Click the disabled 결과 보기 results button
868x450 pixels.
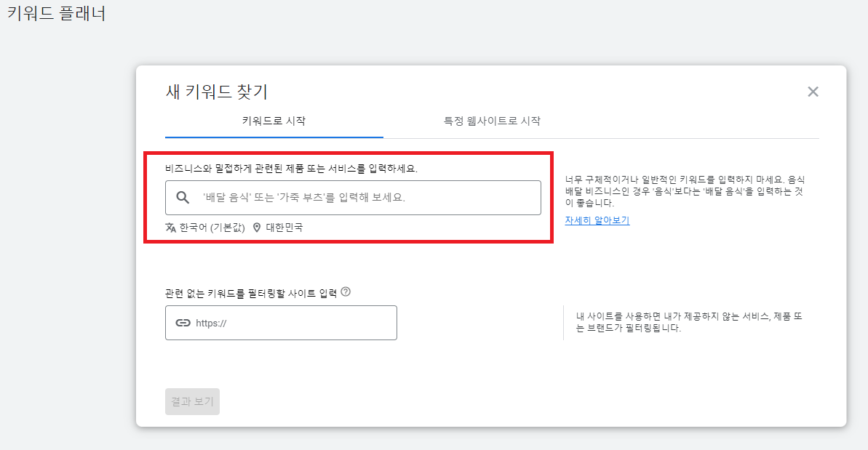(x=192, y=401)
